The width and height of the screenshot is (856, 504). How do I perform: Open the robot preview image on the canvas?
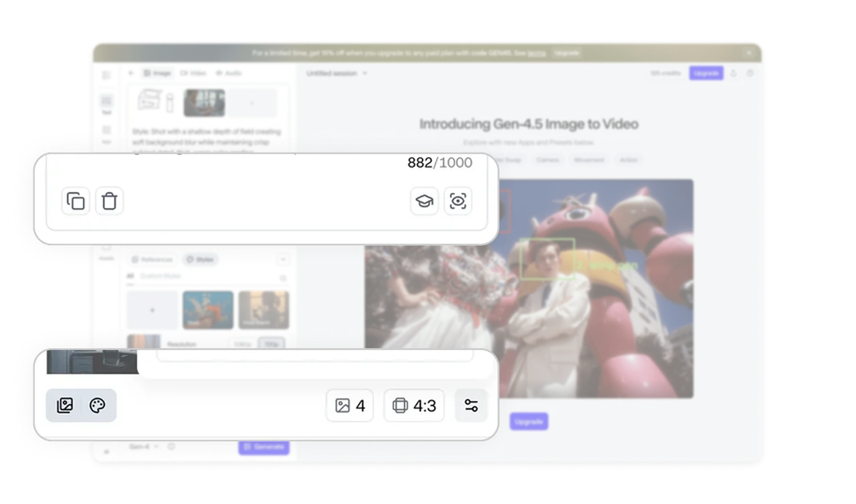pyautogui.click(x=529, y=288)
